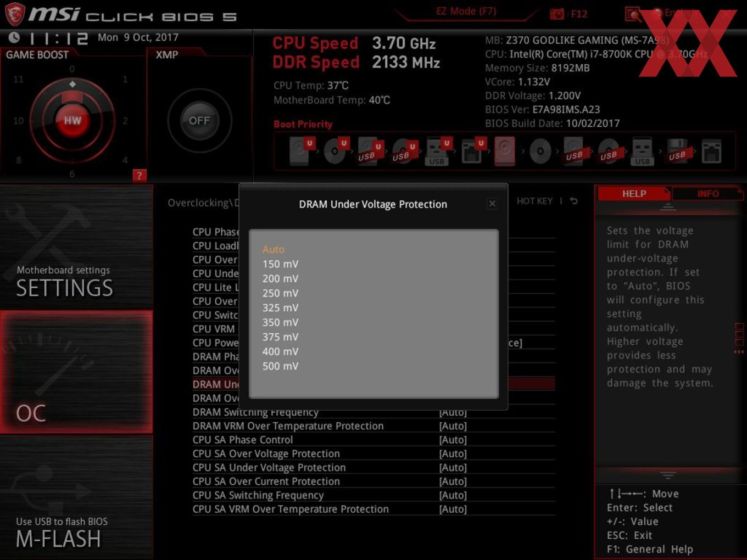Screen dimensions: 747x560
Task: Click the red question mark help icon
Action: (140, 175)
